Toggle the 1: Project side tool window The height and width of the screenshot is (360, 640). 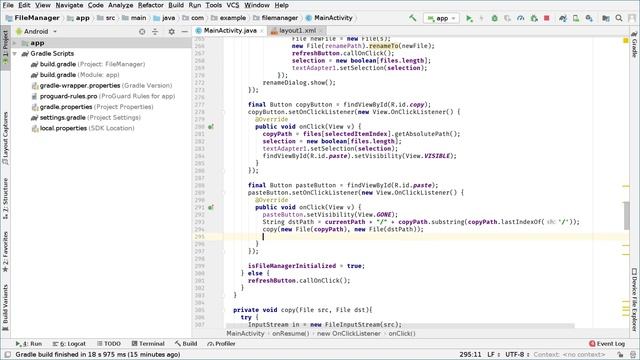[5, 48]
